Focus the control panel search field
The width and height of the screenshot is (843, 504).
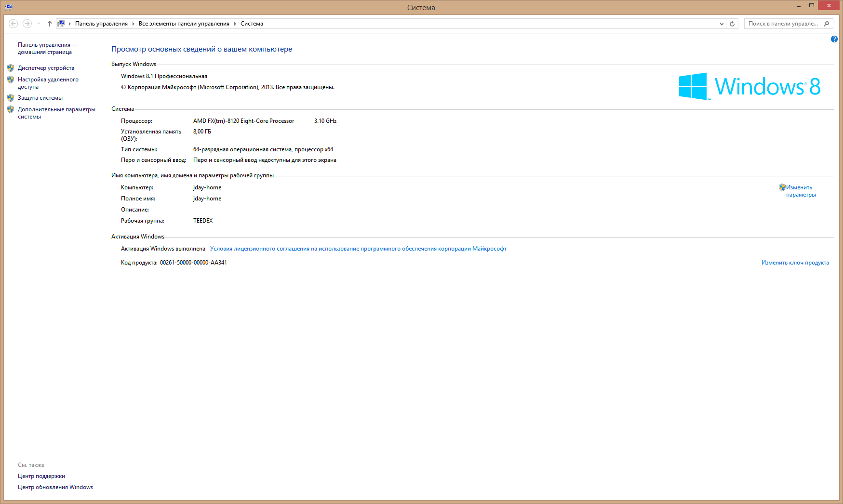pos(783,24)
